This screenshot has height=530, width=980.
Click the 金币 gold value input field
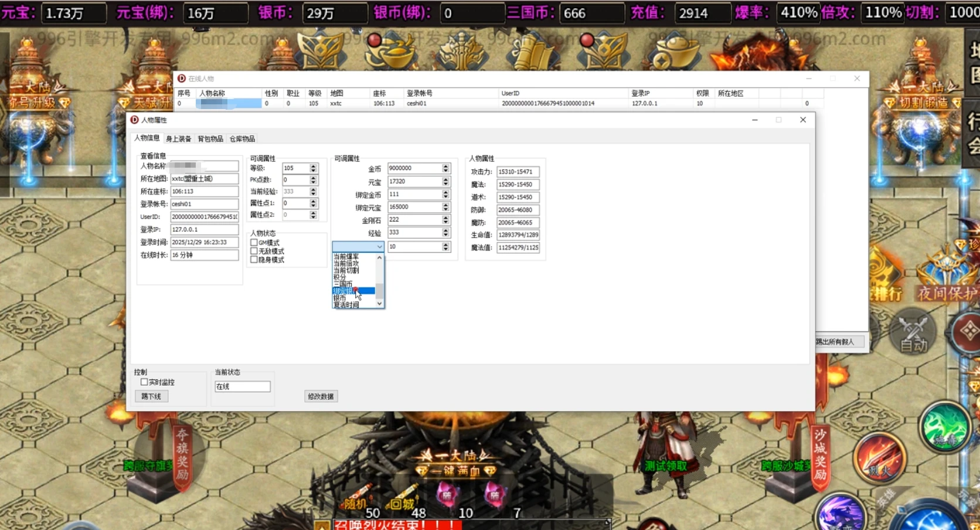point(414,168)
